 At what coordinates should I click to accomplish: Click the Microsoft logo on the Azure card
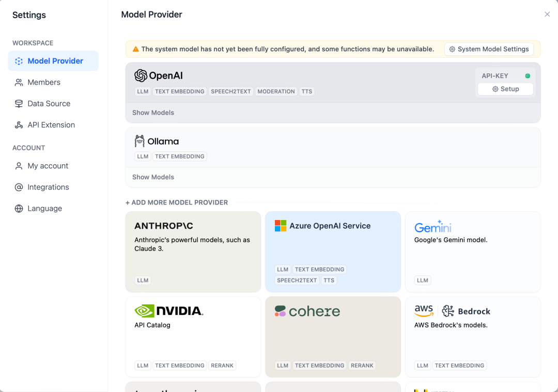point(281,226)
